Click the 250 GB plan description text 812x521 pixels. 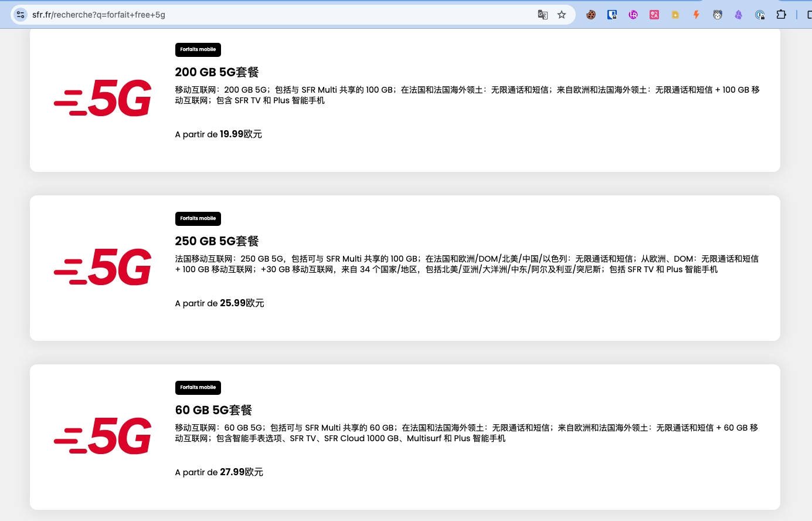click(x=467, y=264)
